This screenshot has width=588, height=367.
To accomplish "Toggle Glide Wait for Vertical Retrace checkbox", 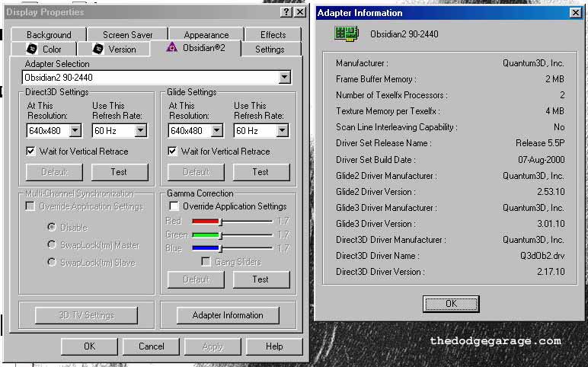I will (172, 152).
